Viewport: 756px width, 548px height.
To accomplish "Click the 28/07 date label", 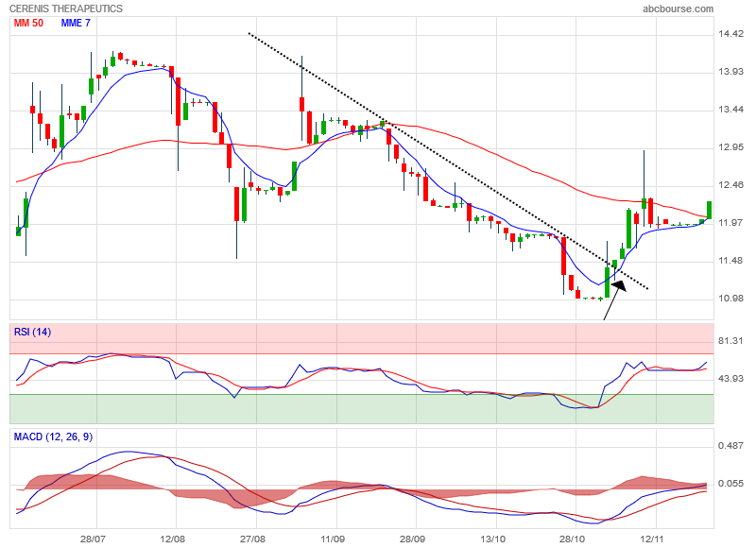I will [93, 539].
